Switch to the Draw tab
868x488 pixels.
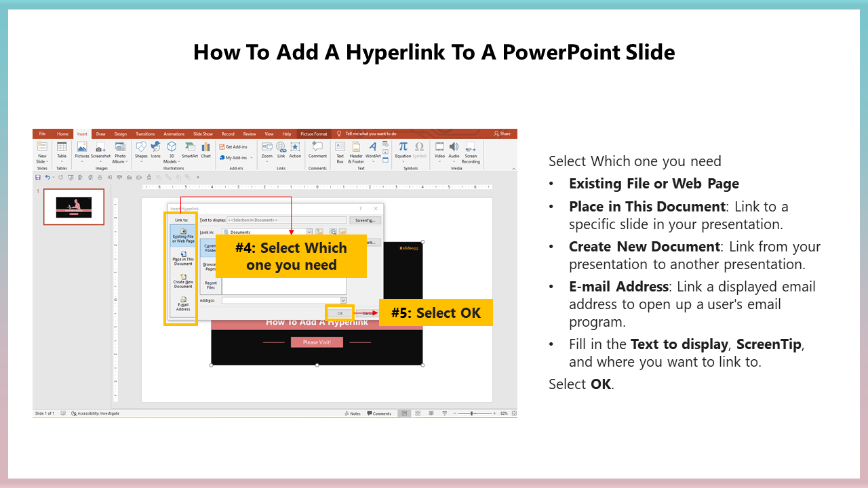pyautogui.click(x=100, y=134)
